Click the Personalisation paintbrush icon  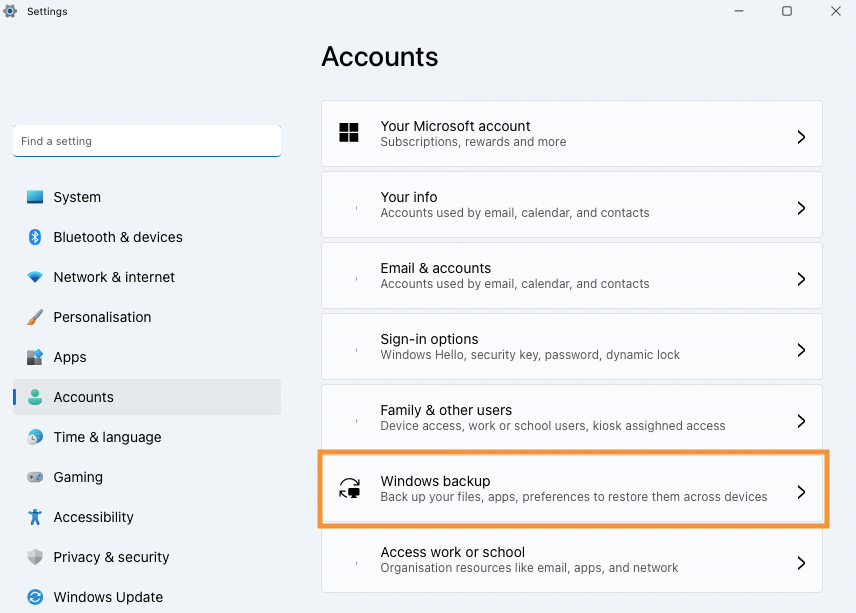tap(35, 317)
